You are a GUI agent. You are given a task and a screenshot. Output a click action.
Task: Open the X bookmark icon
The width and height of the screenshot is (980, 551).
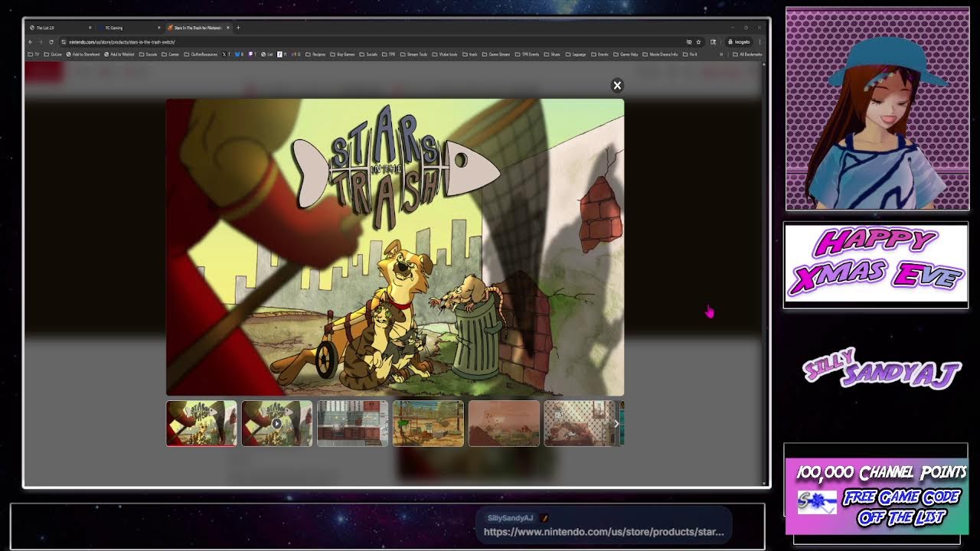point(226,54)
